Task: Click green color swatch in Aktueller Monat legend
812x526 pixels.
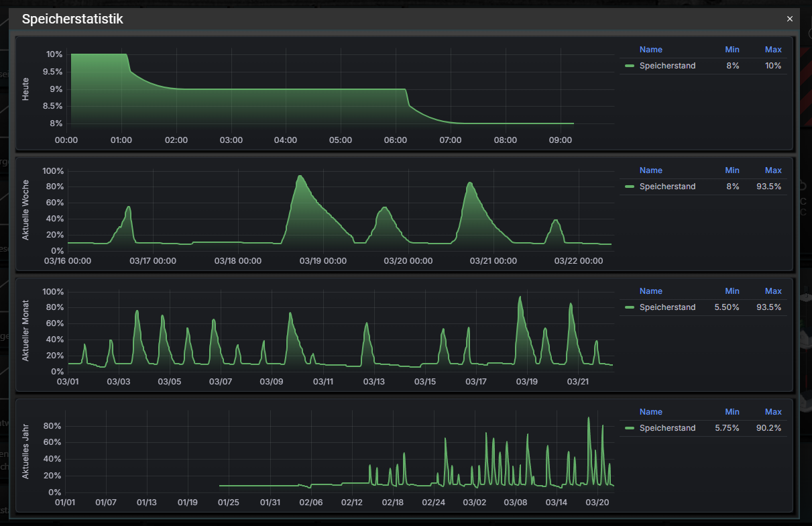Action: coord(629,307)
